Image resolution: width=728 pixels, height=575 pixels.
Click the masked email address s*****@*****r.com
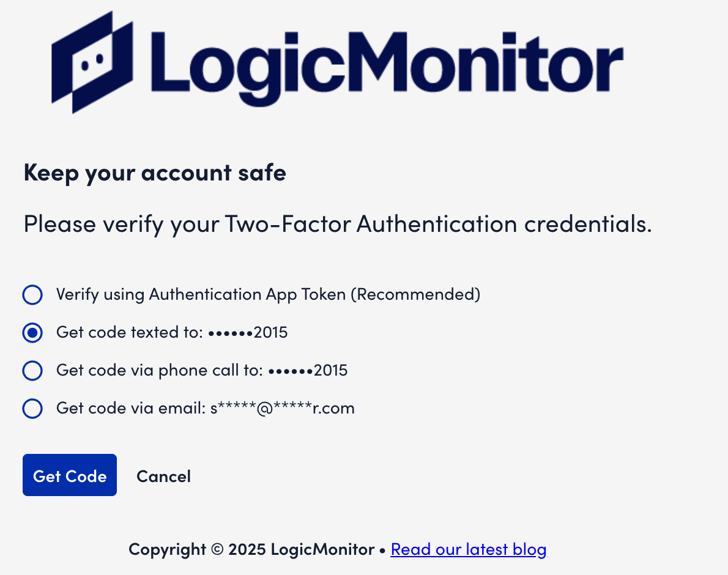point(283,409)
